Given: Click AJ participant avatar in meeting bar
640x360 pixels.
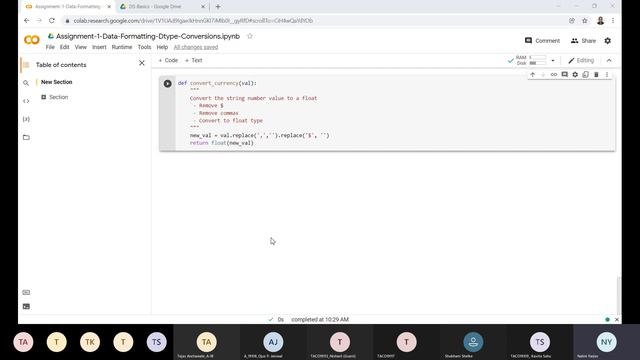Looking at the screenshot, I should tap(273, 342).
